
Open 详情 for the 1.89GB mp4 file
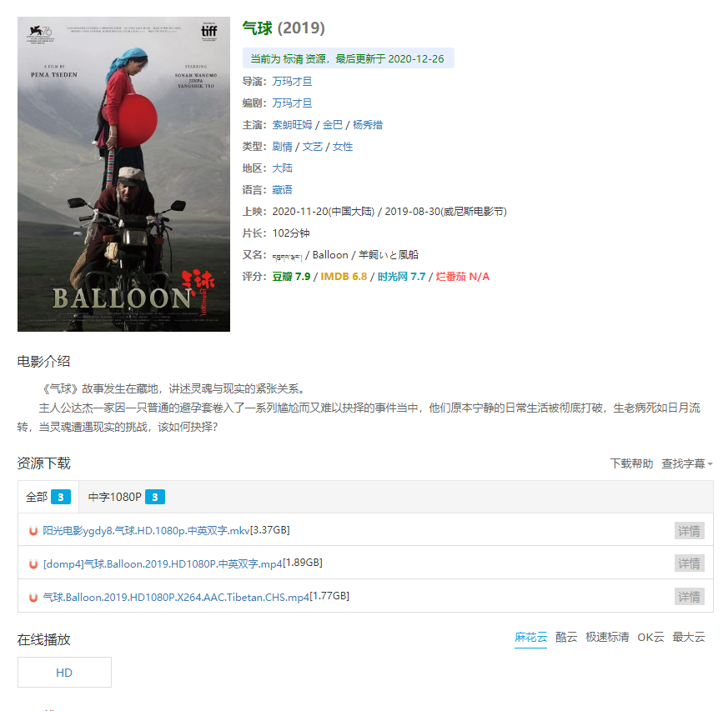point(689,563)
